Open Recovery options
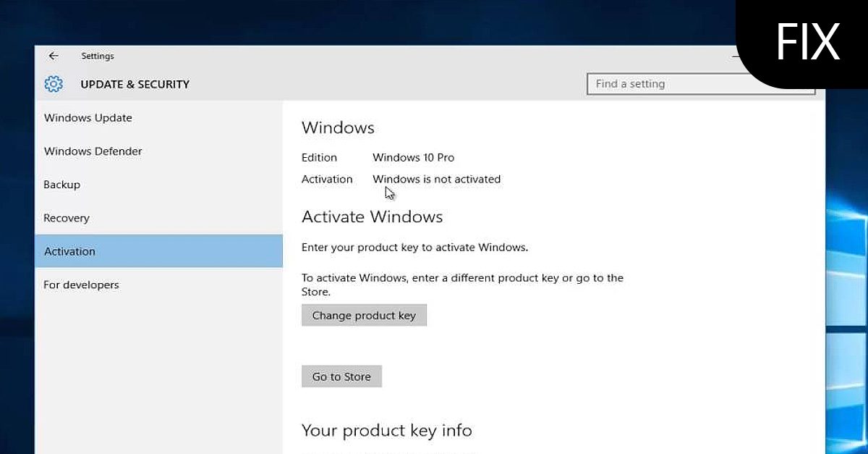This screenshot has height=454, width=868. point(67,218)
